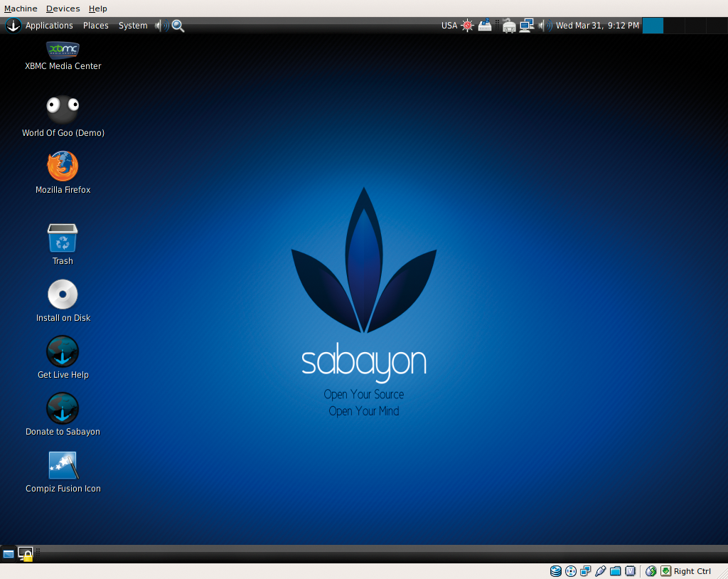Select the highlighted blue workspace in switcher
Screen dimensions: 728x579
tap(653, 26)
